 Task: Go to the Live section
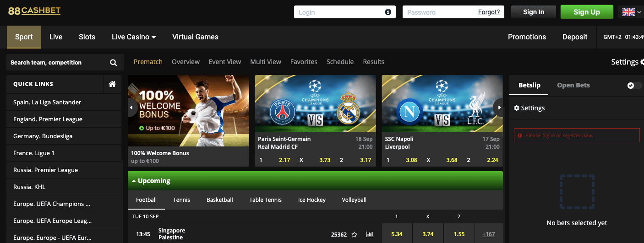[x=56, y=37]
